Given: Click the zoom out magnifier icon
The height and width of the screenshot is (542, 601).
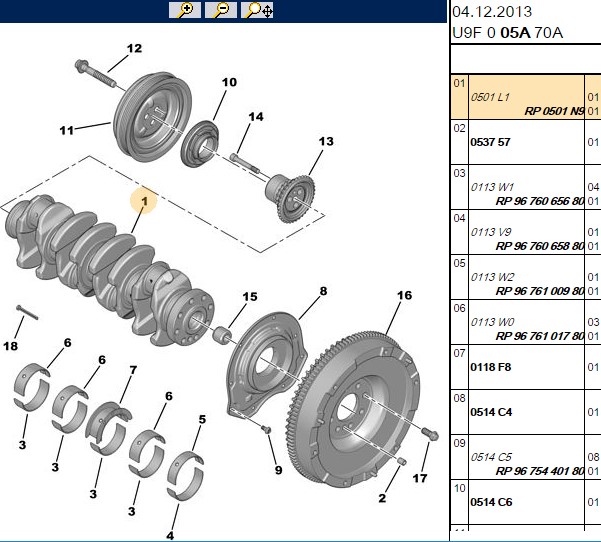Looking at the screenshot, I should coord(221,10).
